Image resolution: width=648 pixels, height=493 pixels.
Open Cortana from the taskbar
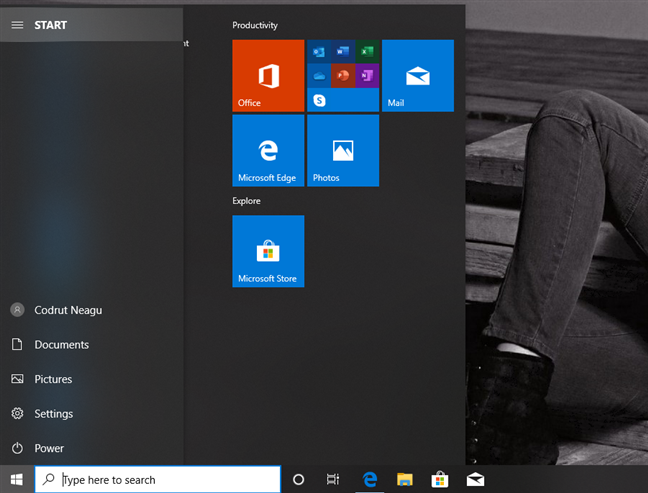pos(298,479)
